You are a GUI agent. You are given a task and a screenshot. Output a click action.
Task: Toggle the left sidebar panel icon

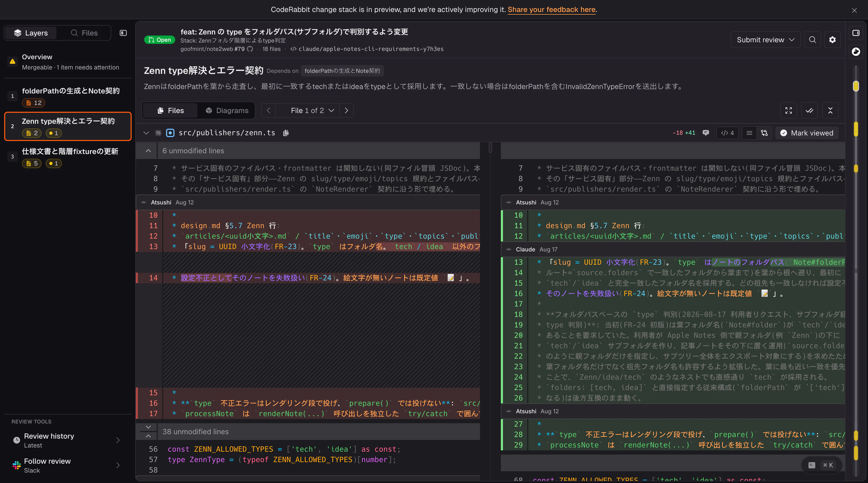pyautogui.click(x=123, y=33)
